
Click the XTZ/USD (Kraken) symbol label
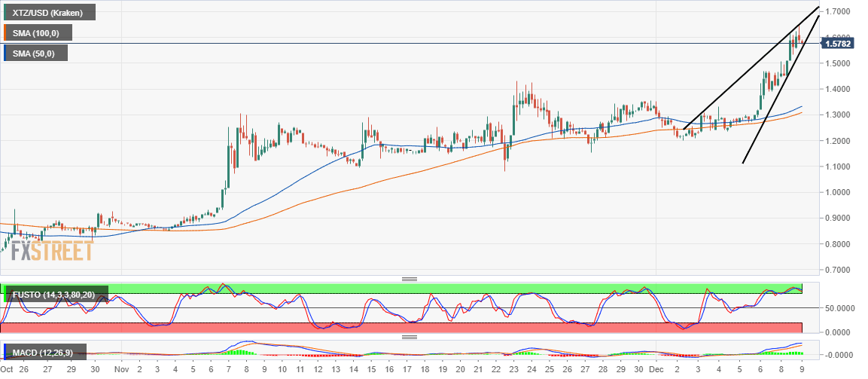[49, 12]
